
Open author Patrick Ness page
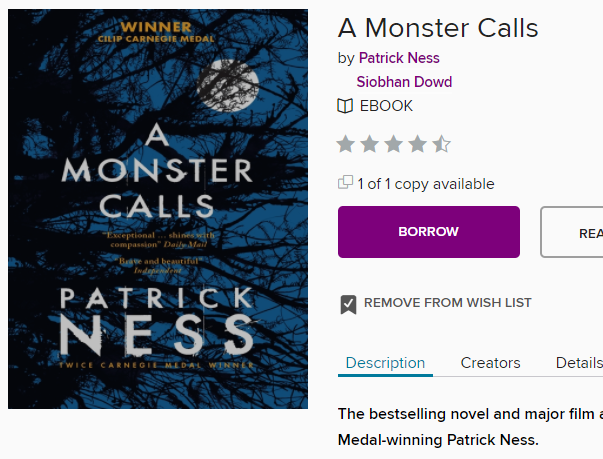click(x=399, y=58)
